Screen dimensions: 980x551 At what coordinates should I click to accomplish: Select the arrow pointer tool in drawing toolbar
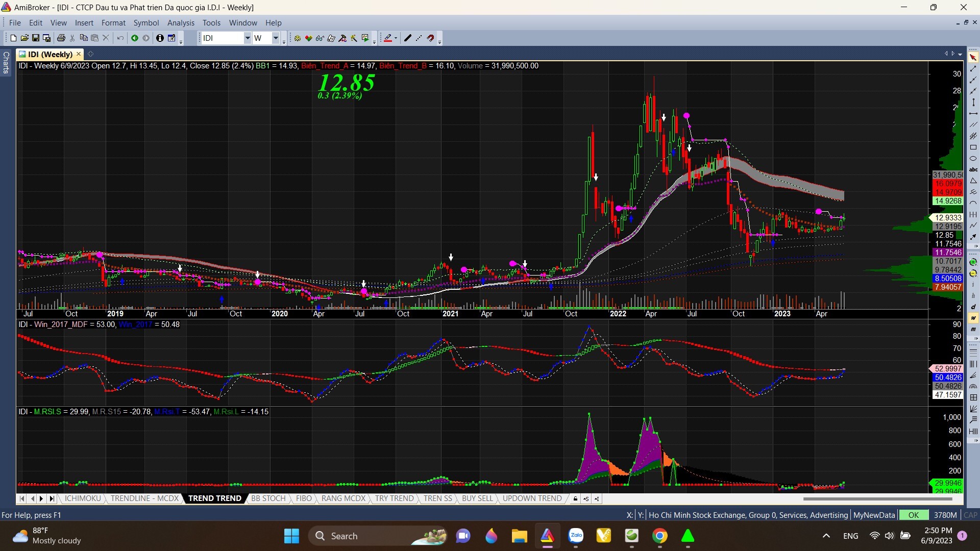973,57
